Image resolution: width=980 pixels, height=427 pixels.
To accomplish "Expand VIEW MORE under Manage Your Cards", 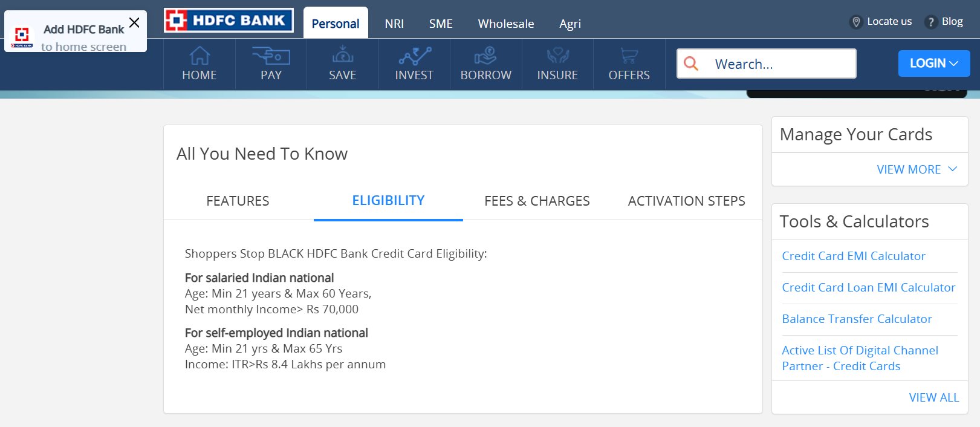I will 917,169.
